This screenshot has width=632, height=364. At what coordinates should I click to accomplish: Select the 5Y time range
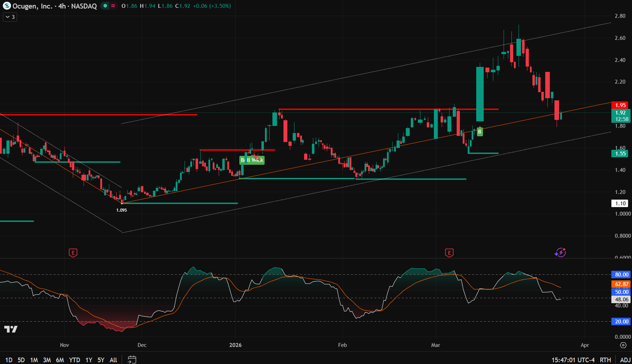click(101, 360)
